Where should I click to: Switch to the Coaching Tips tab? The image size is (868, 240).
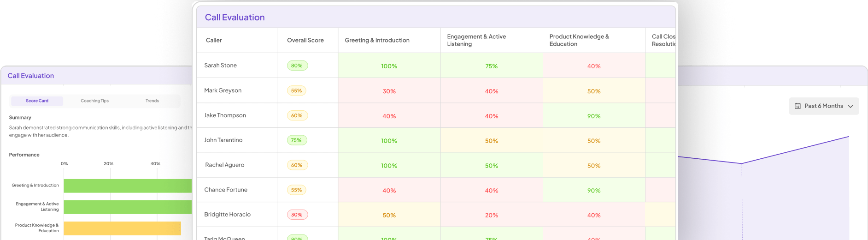(95, 101)
